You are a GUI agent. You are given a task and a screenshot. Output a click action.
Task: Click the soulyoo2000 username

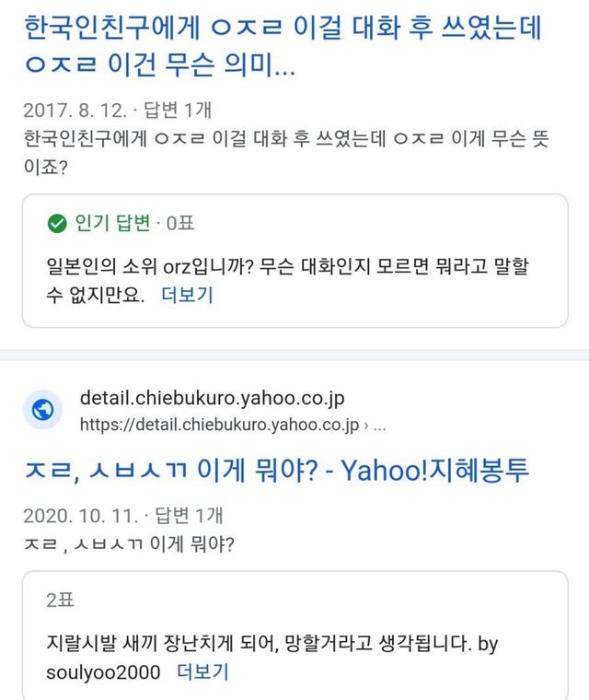point(103,671)
